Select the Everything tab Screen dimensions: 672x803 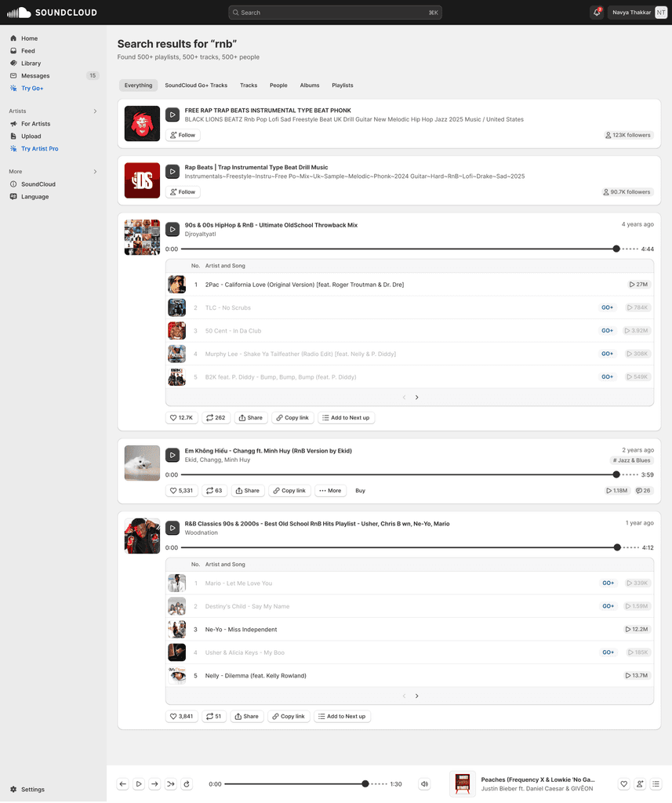(x=138, y=85)
